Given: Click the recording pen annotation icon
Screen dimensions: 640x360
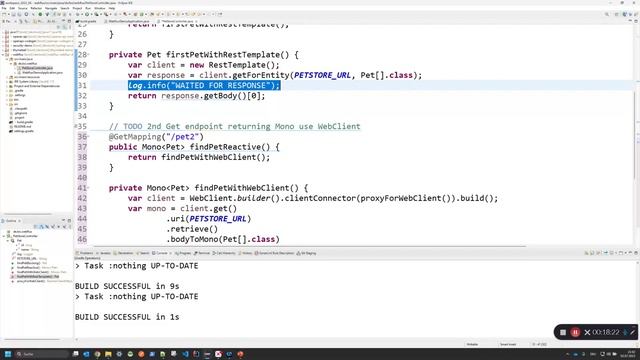Looking at the screenshot, I should pos(633,332).
